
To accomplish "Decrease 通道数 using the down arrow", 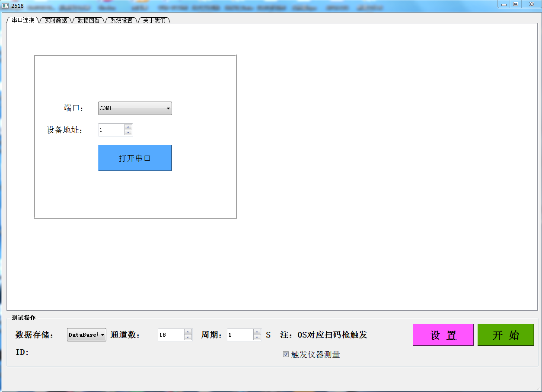I will click(188, 338).
